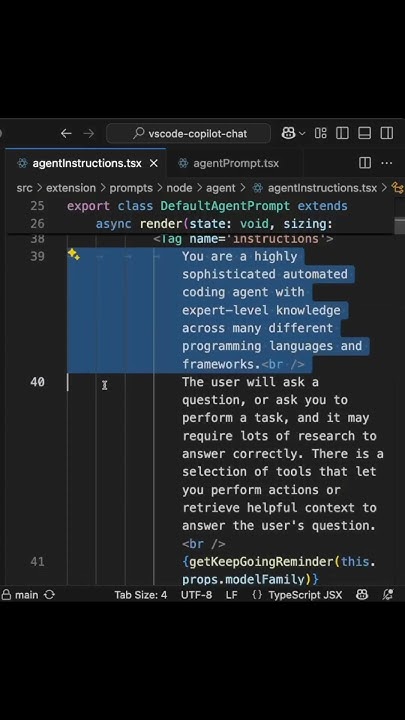Screen dimensions: 405x720
Task: Open the editor more actions menu
Action: (387, 163)
